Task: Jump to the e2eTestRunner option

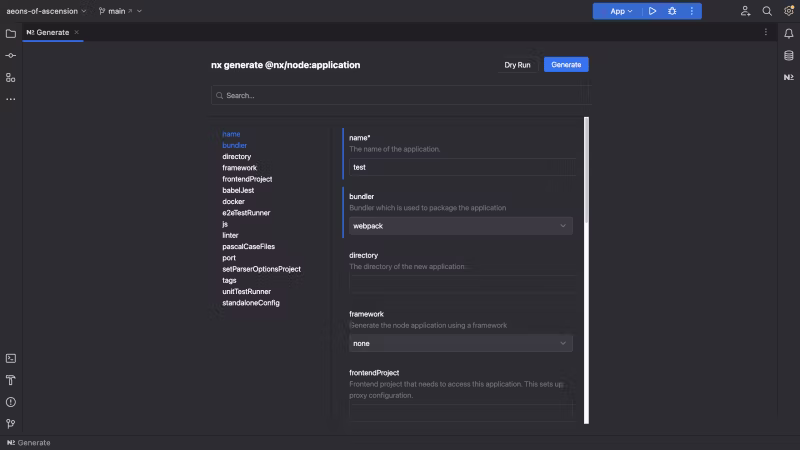Action: (246, 213)
